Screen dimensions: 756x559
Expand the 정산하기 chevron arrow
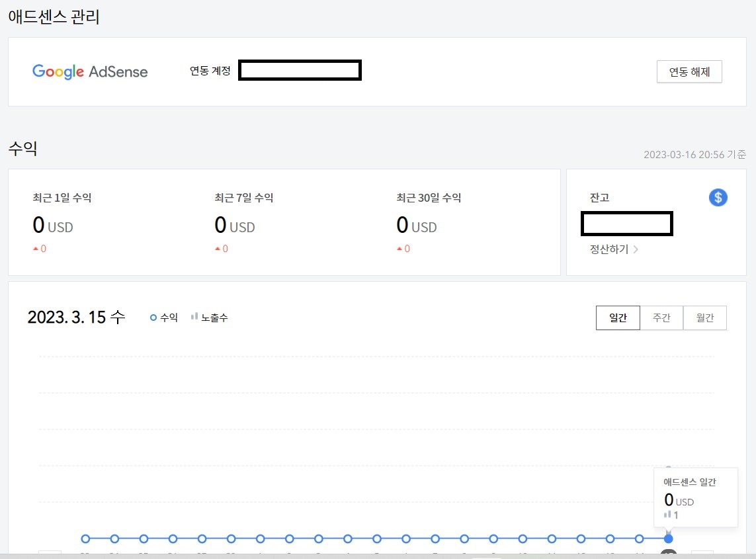click(x=636, y=249)
